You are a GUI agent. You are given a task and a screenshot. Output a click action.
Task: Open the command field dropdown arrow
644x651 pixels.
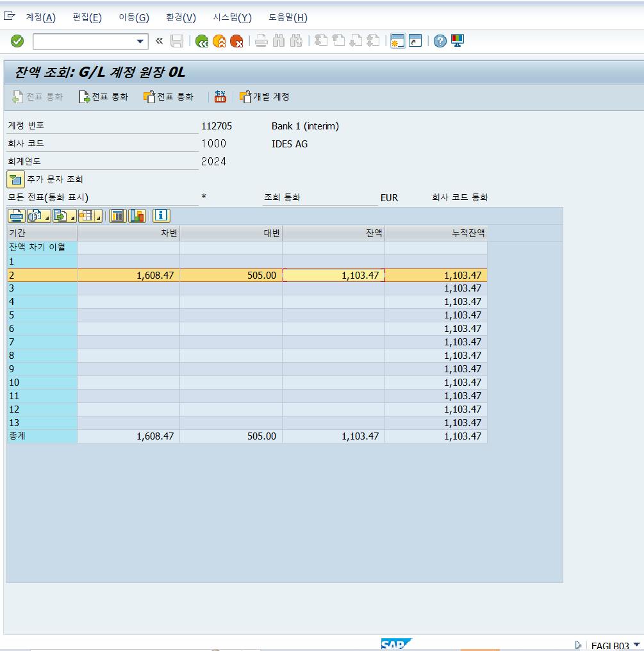[x=140, y=42]
